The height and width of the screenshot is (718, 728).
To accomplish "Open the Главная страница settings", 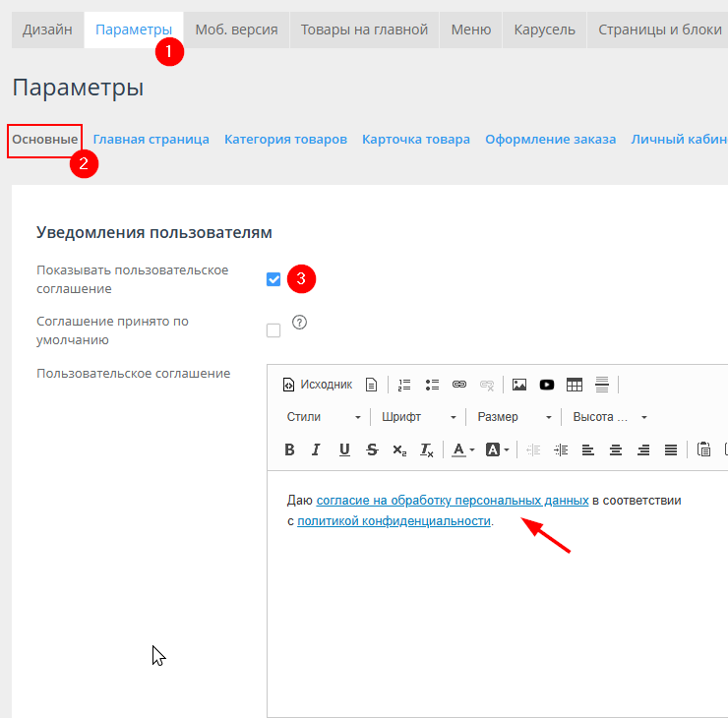I will pos(151,140).
